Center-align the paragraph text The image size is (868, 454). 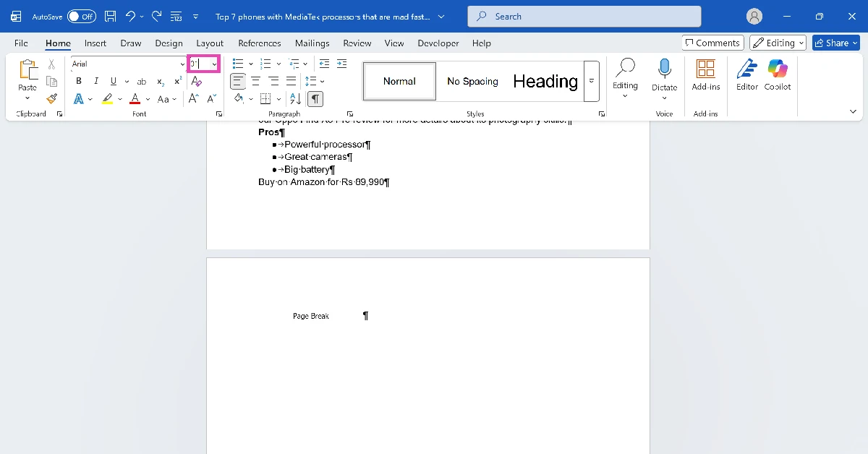[x=256, y=81]
